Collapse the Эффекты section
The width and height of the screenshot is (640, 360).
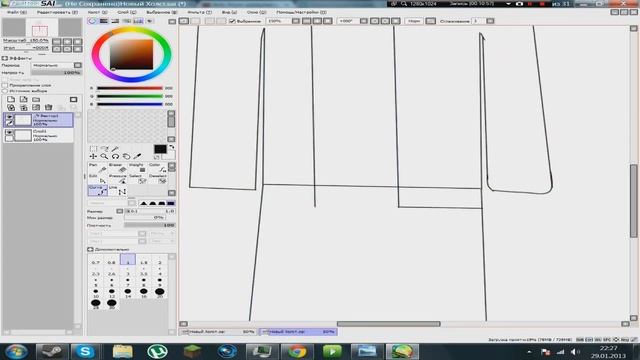(x=4, y=58)
